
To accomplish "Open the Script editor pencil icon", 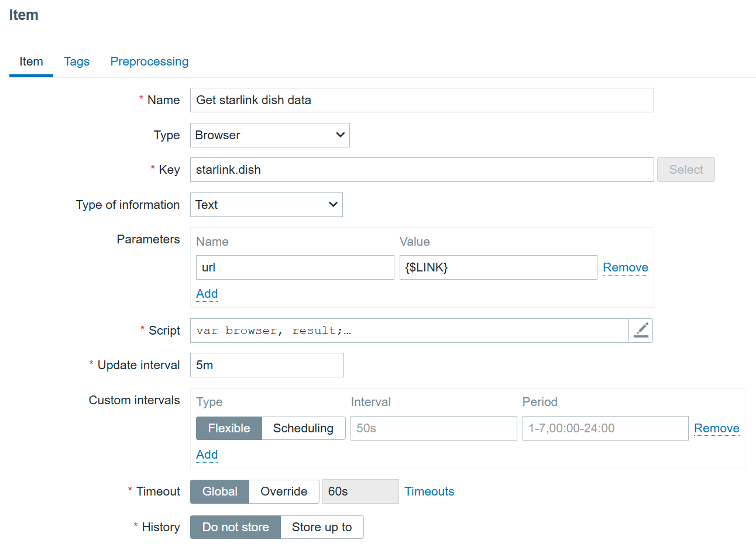I will (x=641, y=331).
